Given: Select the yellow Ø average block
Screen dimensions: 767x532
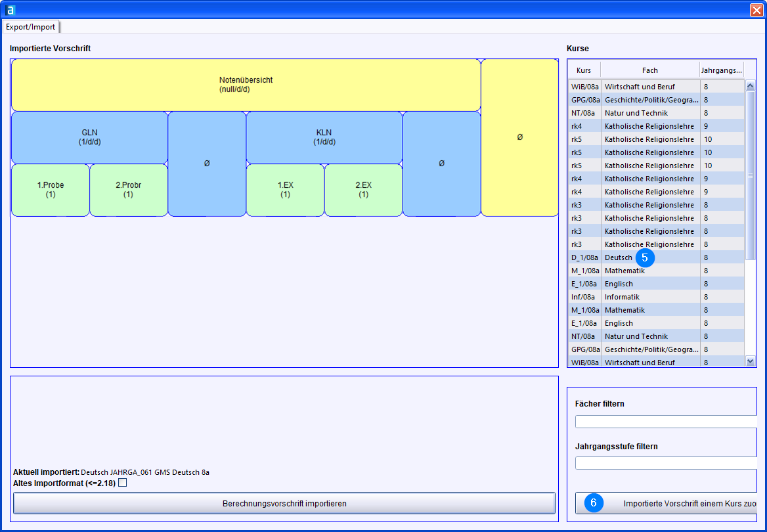Looking at the screenshot, I should [x=520, y=137].
